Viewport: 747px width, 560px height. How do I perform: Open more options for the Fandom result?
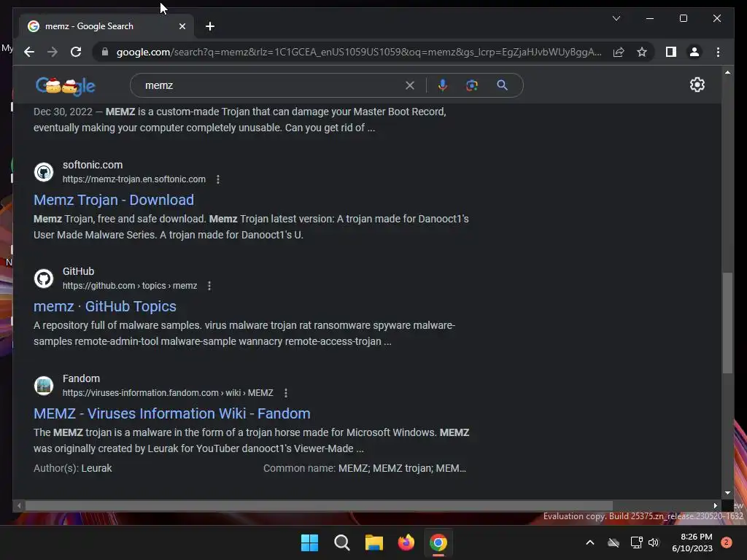click(x=286, y=393)
